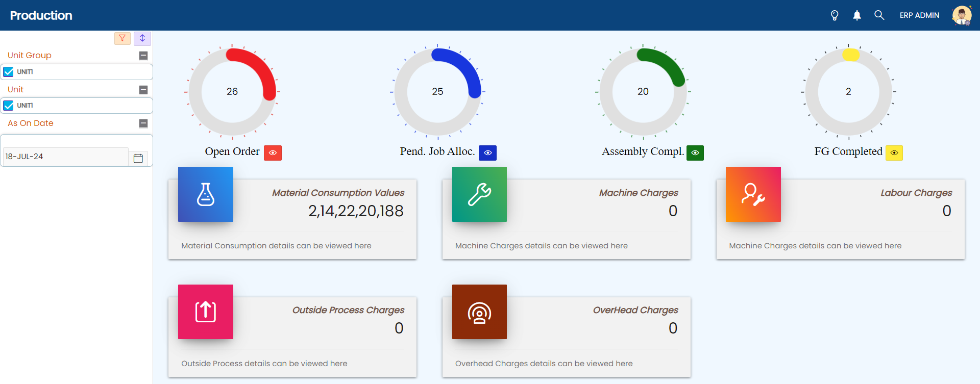The image size is (980, 384).
Task: Click the Assembly Compl. green gauge
Action: [x=643, y=92]
